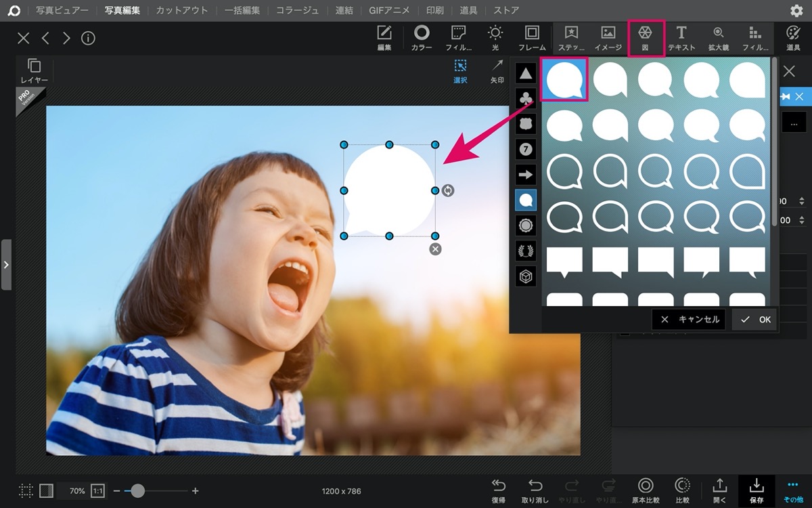Open the カラー color tool

[422, 38]
